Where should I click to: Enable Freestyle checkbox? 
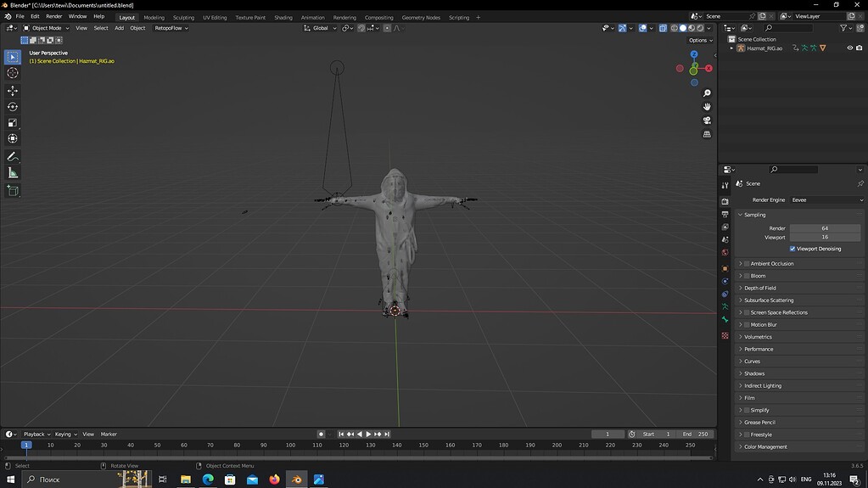point(747,435)
